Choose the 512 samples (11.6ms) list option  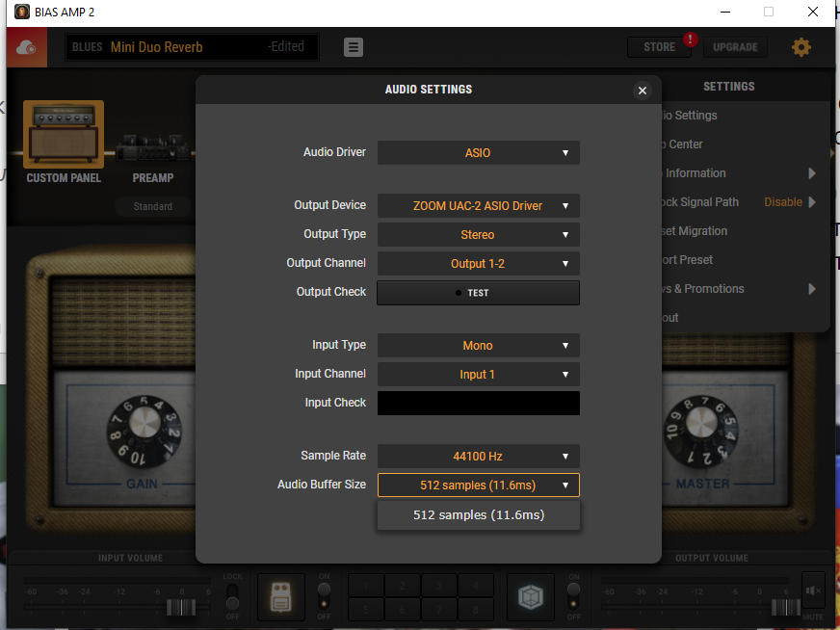[479, 515]
